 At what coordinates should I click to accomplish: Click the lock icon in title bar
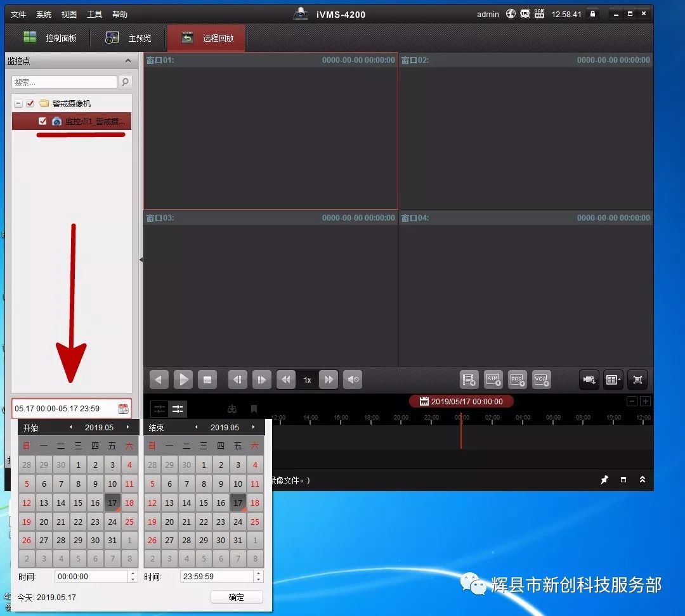pos(592,14)
